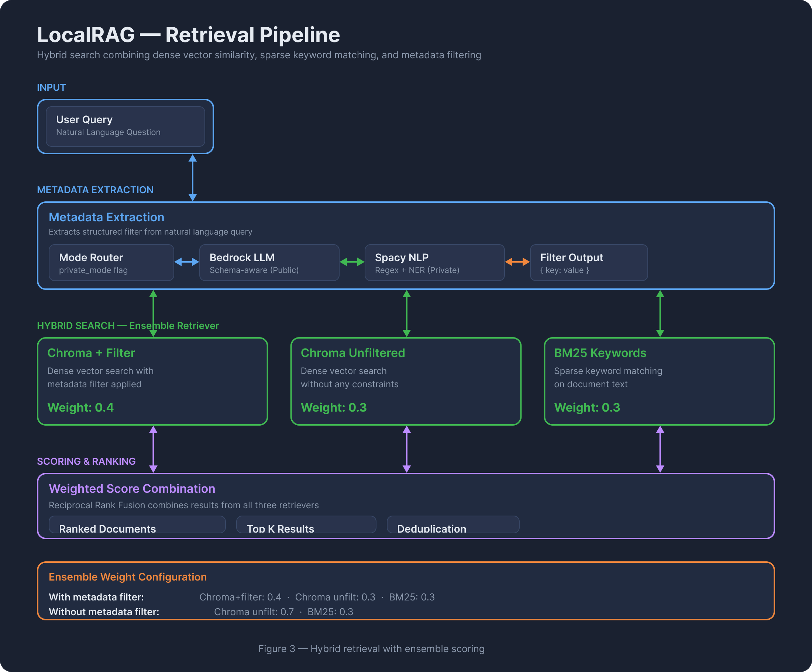Image resolution: width=812 pixels, height=672 pixels.
Task: Select the Bedrock LLM box
Action: click(269, 262)
